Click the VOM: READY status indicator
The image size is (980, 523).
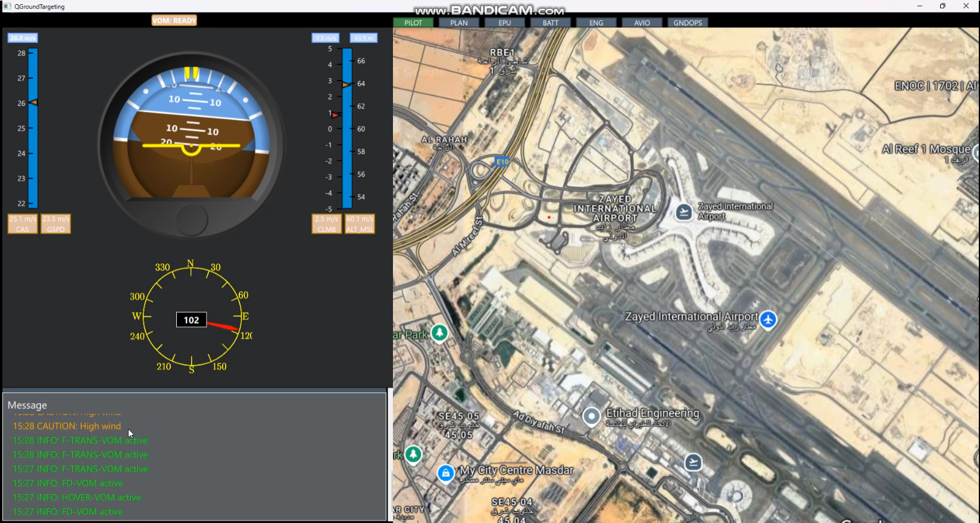(x=174, y=20)
